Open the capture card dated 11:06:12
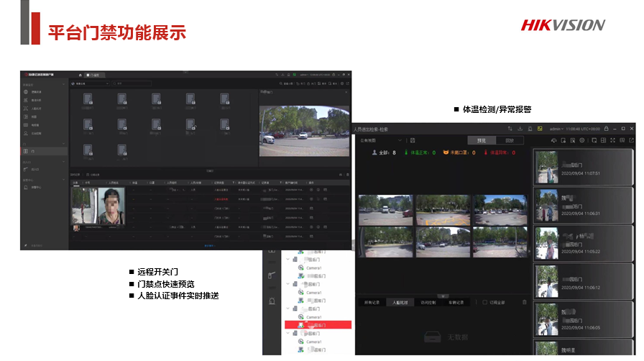This screenshot has height=361, width=644. tap(583, 282)
